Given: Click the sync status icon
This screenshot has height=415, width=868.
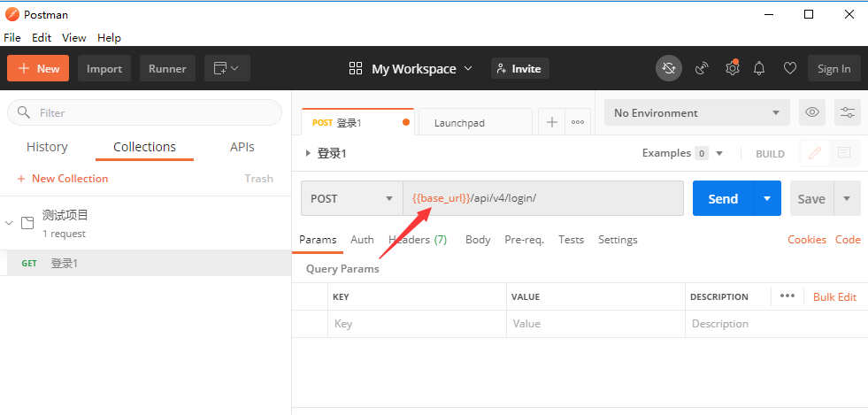Looking at the screenshot, I should [x=669, y=69].
